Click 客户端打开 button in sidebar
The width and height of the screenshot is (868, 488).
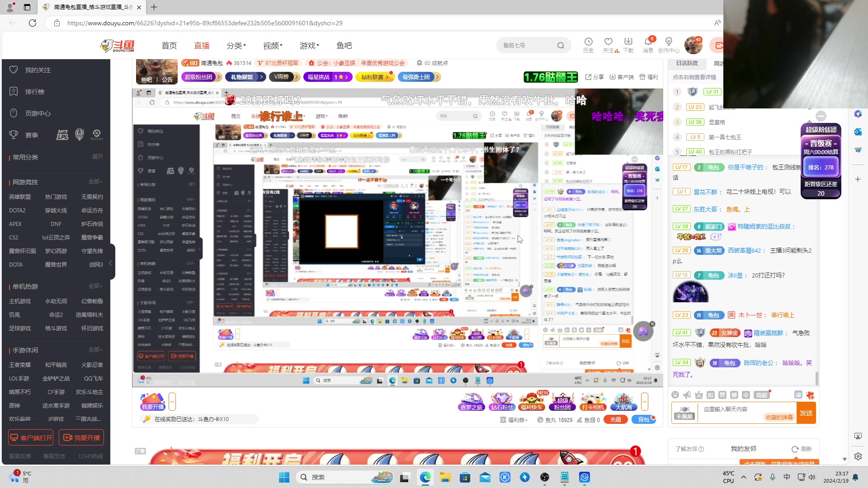(31, 437)
